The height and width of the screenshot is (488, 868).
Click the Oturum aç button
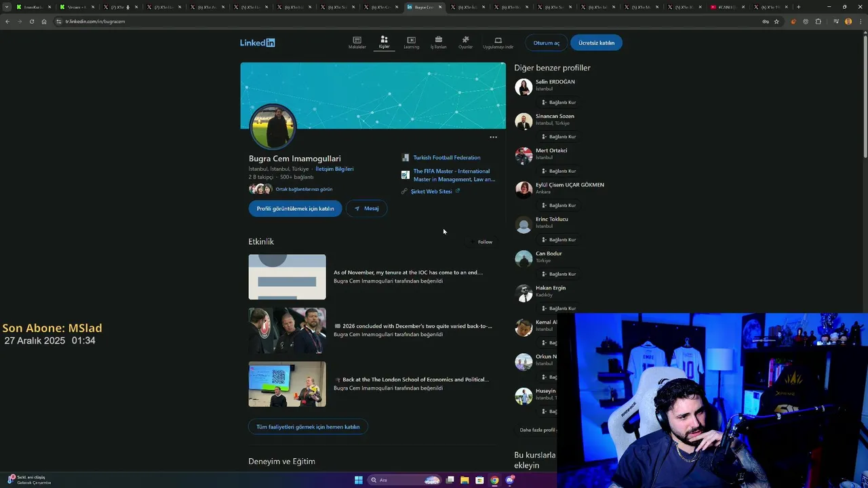click(x=547, y=43)
